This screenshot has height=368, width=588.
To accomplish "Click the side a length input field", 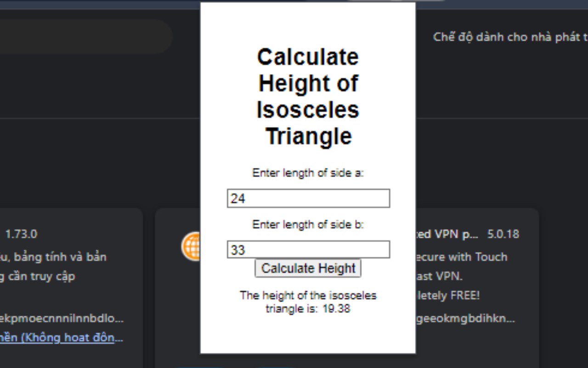I will 308,198.
